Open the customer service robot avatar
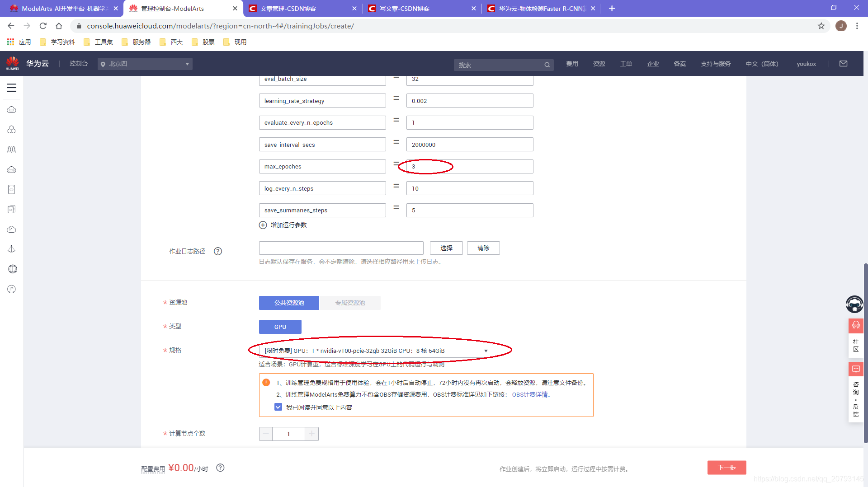Image resolution: width=868 pixels, height=487 pixels. pyautogui.click(x=854, y=304)
